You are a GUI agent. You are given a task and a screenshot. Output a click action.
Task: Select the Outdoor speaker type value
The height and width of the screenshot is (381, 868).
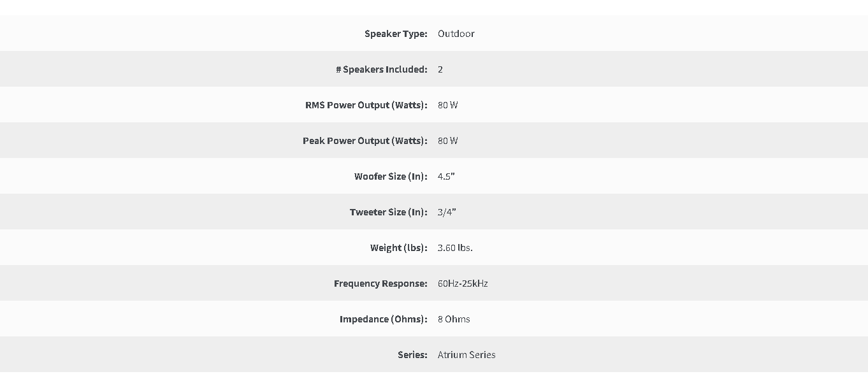pos(456,34)
